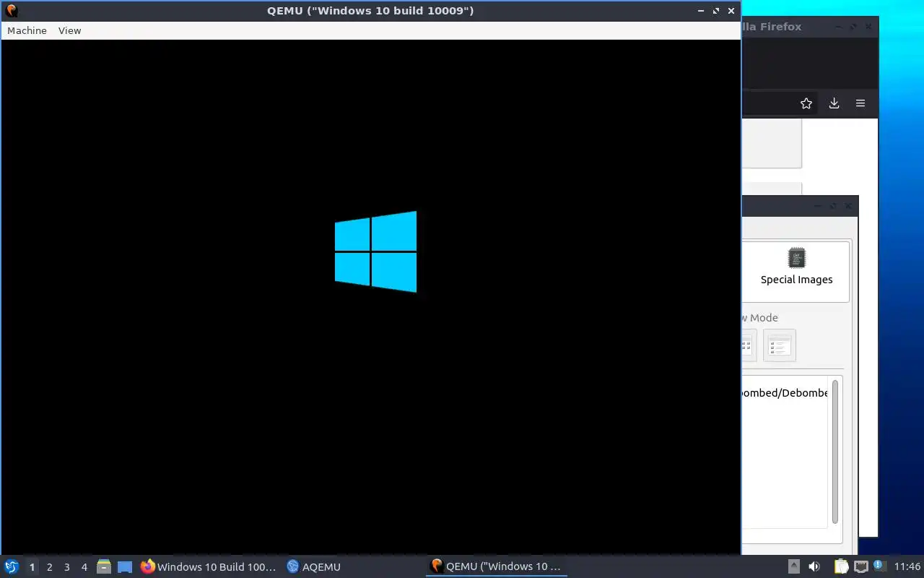Switch to workspace 2
The image size is (924, 578).
pyautogui.click(x=49, y=567)
